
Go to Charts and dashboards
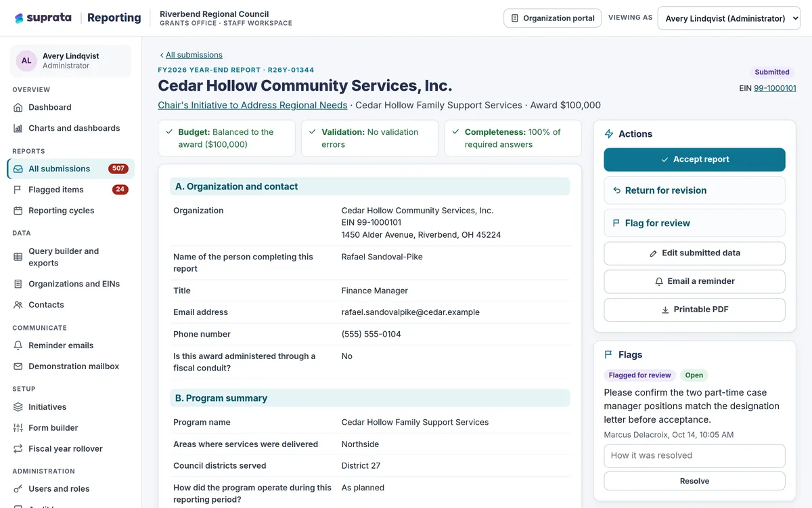click(x=71, y=128)
